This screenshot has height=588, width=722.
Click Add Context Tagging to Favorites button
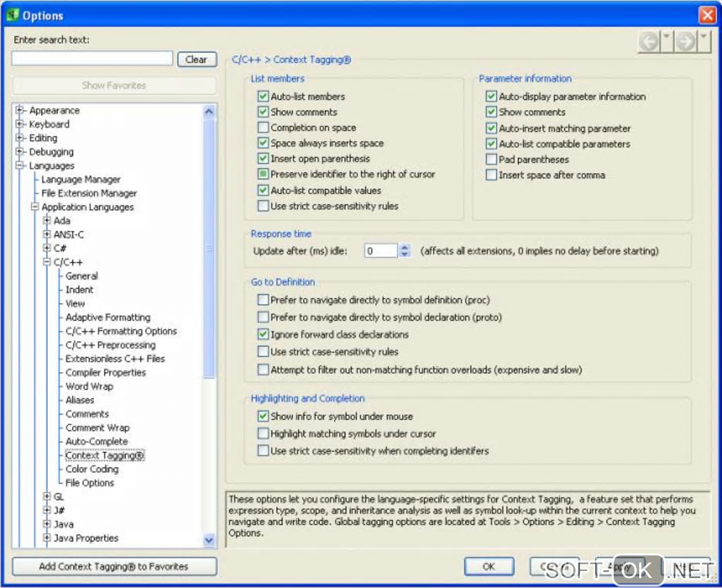114,566
